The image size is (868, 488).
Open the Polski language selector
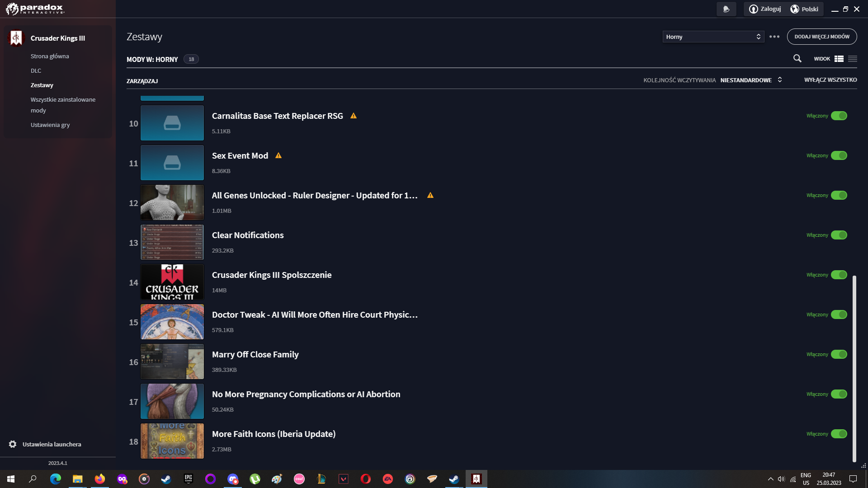click(805, 9)
